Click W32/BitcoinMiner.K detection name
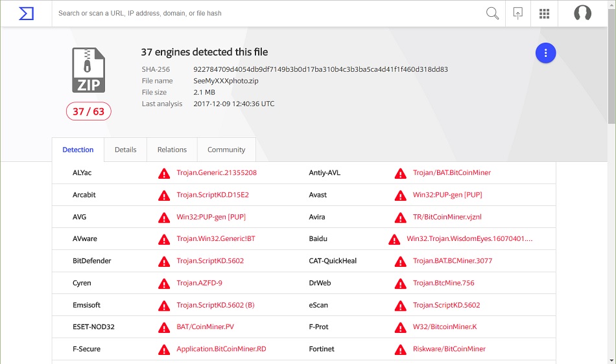Screen dimensions: 616x364 (x=445, y=326)
